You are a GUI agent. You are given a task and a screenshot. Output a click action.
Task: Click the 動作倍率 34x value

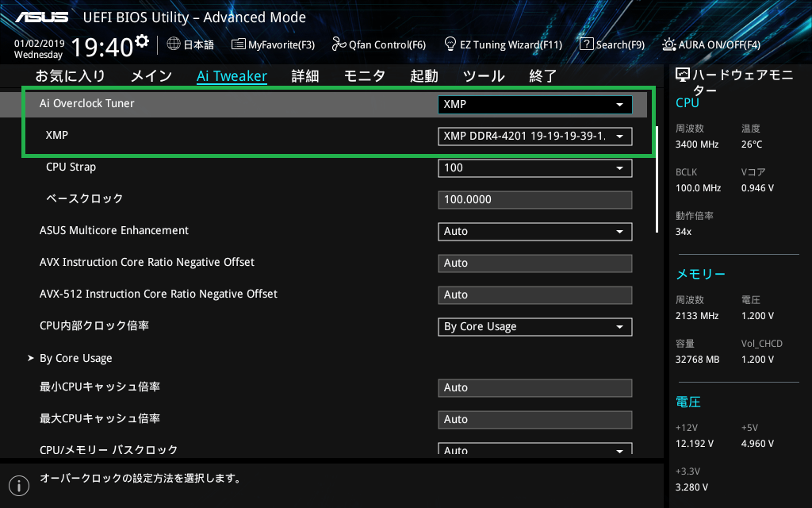[x=683, y=232]
